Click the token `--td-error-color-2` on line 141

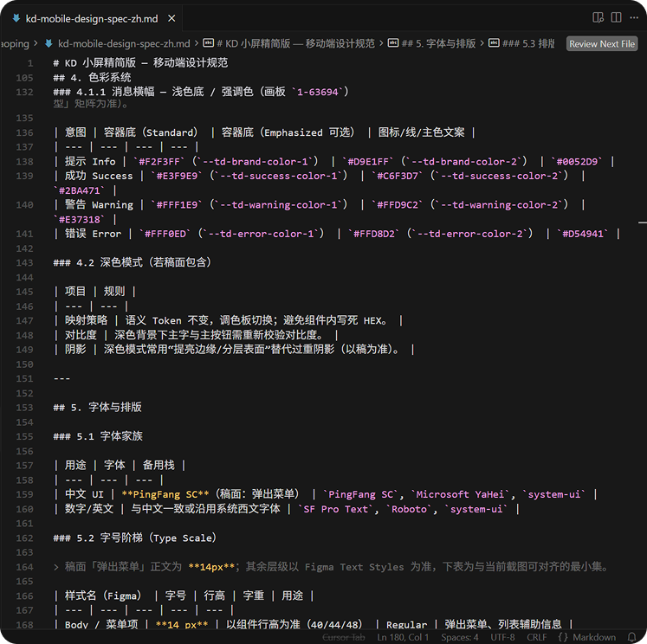click(470, 234)
